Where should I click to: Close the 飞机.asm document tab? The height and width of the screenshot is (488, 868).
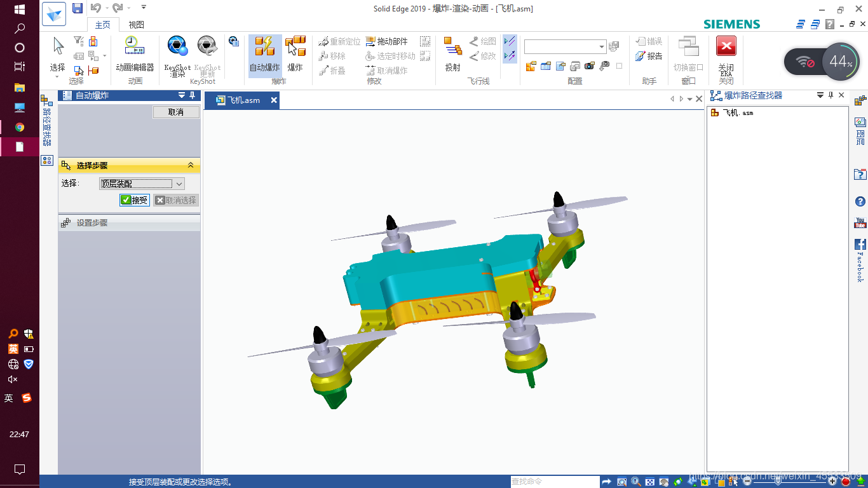tap(274, 100)
